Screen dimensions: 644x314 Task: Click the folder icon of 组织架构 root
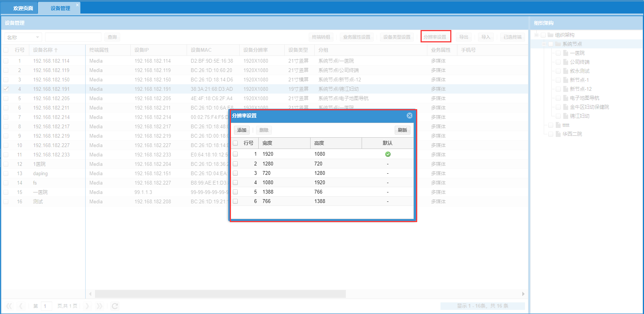550,35
